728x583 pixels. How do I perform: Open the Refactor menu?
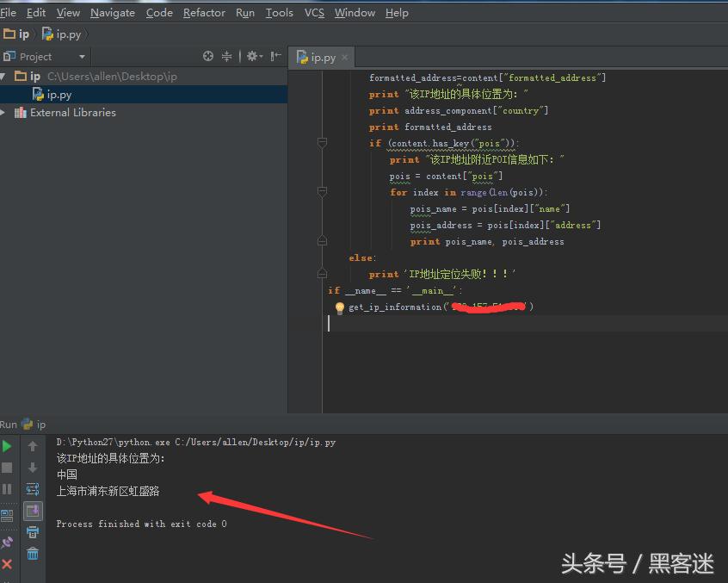pyautogui.click(x=204, y=13)
